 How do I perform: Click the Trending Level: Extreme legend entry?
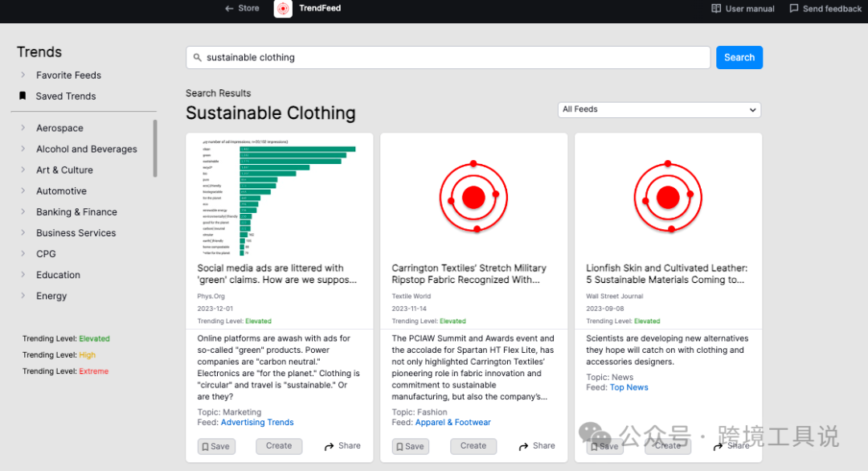(x=65, y=371)
